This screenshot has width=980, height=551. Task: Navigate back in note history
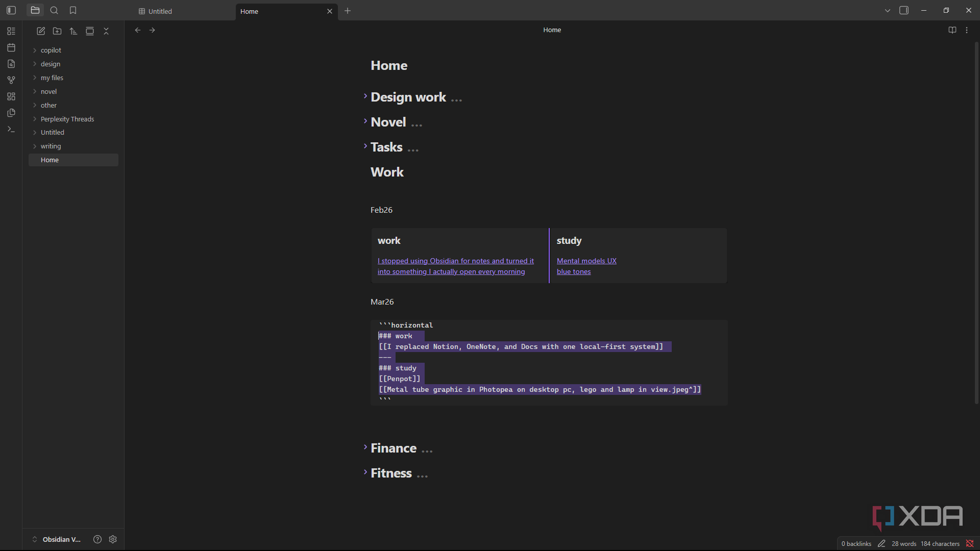click(x=138, y=30)
